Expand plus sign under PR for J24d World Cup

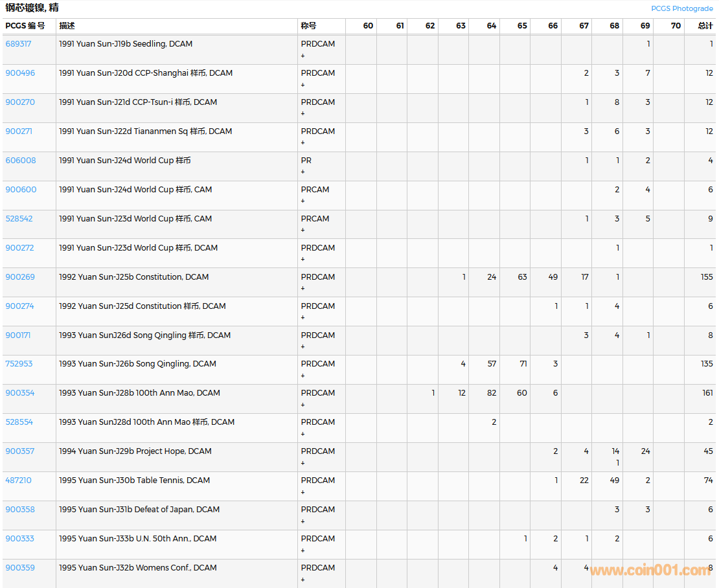coord(302,172)
